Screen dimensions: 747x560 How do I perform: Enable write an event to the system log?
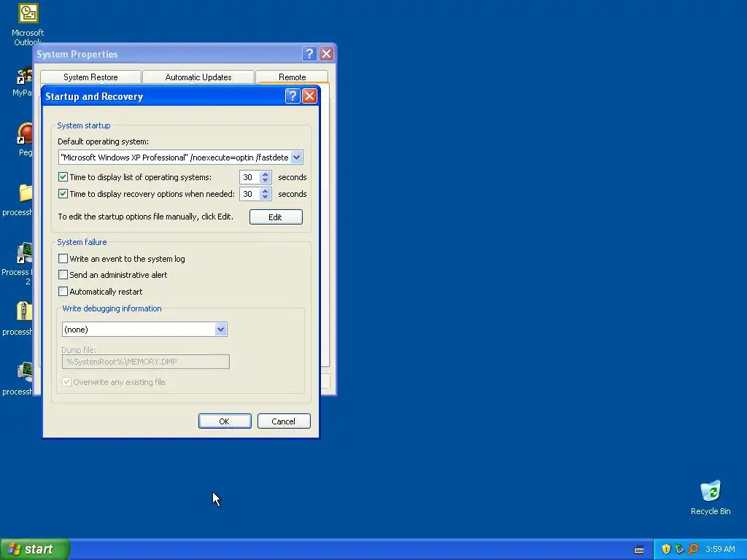pos(63,259)
